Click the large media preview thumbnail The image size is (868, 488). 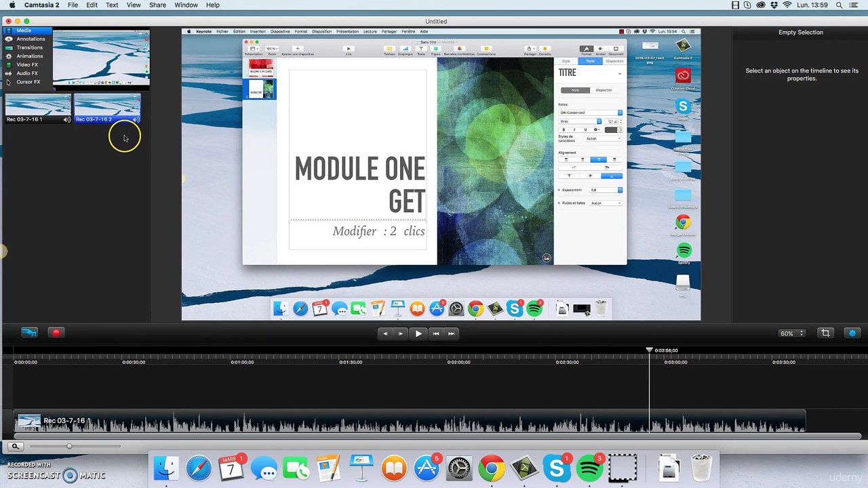tap(100, 57)
